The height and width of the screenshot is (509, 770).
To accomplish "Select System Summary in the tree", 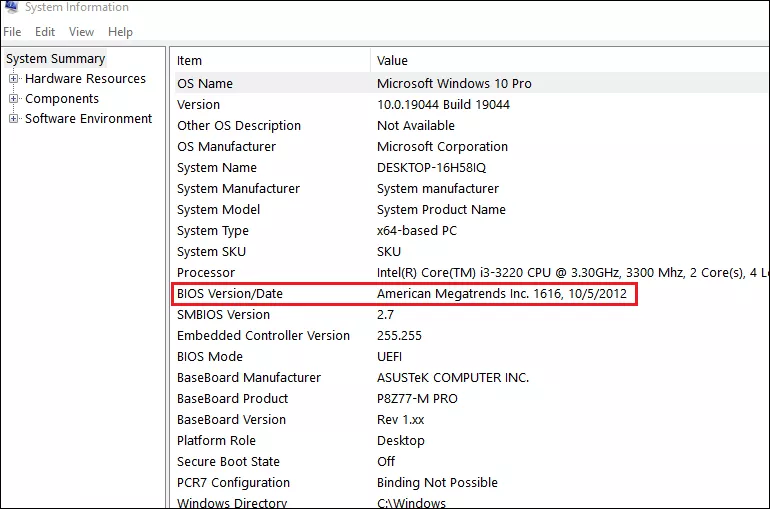I will tap(55, 58).
